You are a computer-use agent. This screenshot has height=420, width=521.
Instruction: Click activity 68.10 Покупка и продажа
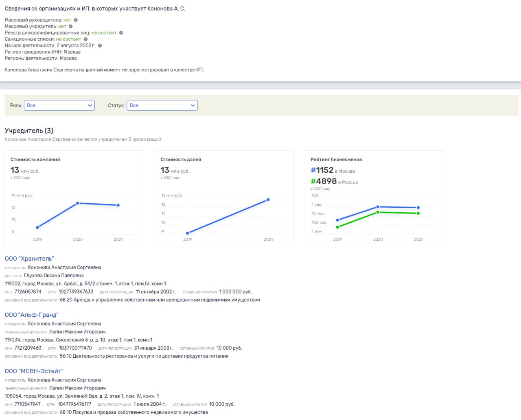coord(134,412)
